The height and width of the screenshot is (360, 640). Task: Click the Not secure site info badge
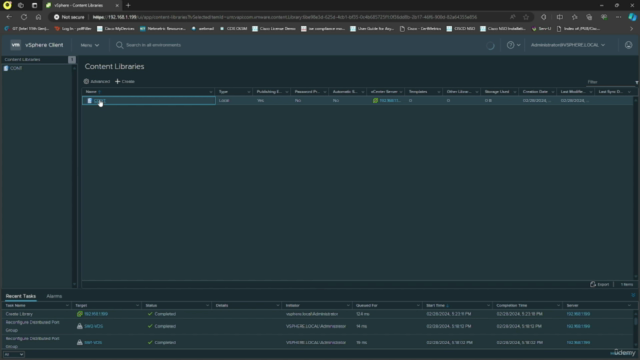(x=69, y=17)
